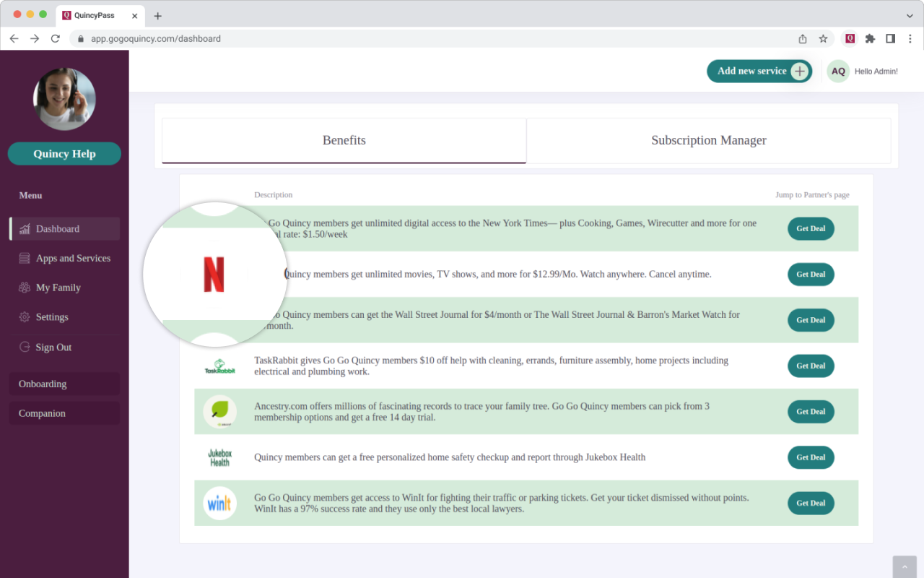The width and height of the screenshot is (924, 578).
Task: Get Deal for the Netflix offer
Action: point(811,275)
